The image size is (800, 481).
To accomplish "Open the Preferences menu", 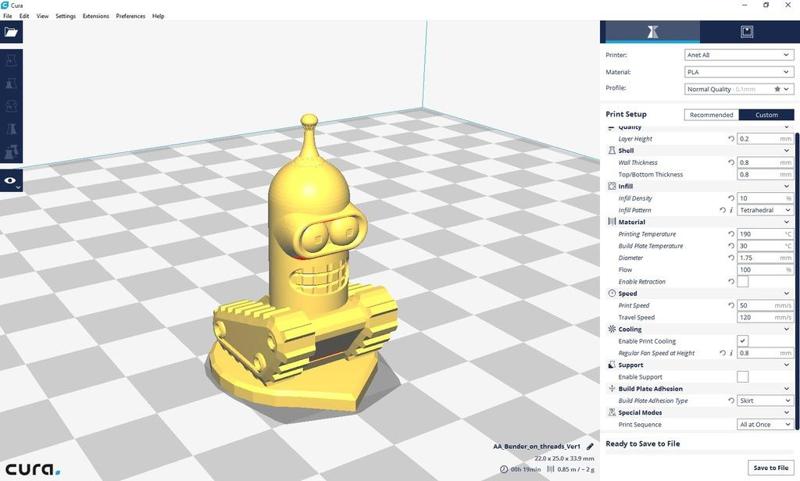I will click(x=131, y=16).
